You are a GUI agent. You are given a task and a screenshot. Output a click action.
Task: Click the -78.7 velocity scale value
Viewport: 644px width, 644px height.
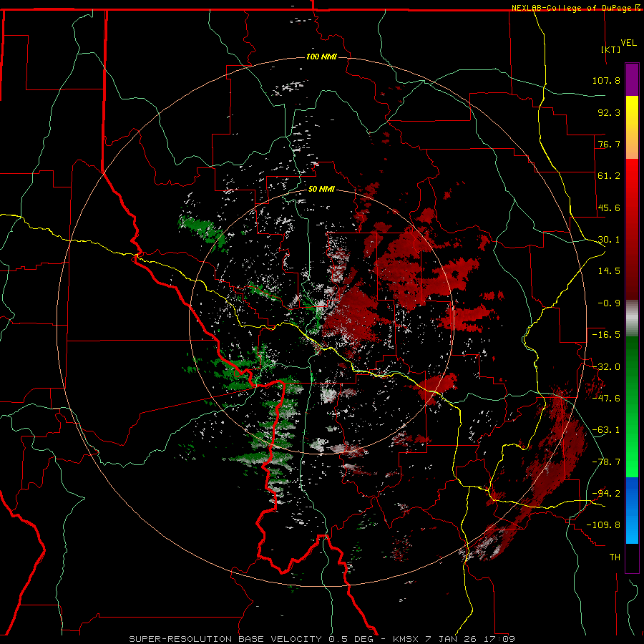click(x=606, y=462)
